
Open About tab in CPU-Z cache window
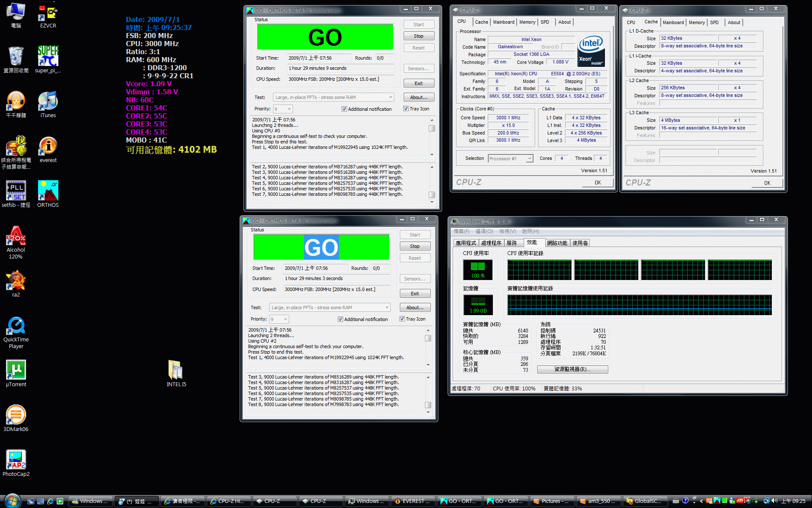(734, 22)
